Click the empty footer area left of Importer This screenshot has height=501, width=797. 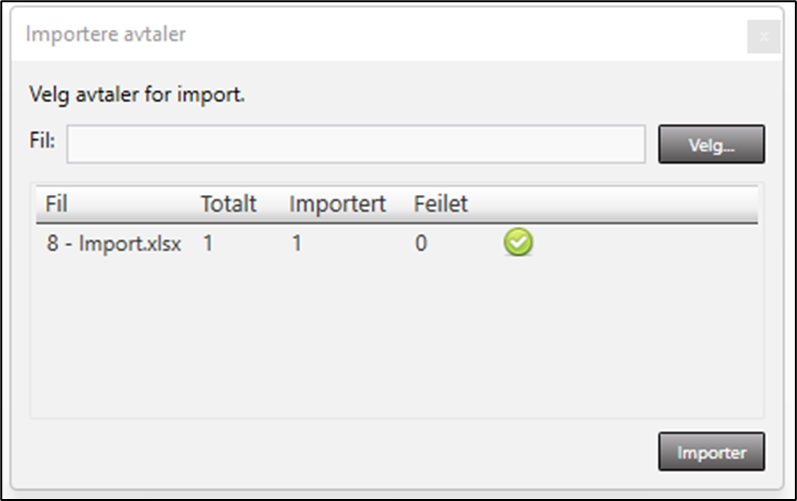[340, 452]
